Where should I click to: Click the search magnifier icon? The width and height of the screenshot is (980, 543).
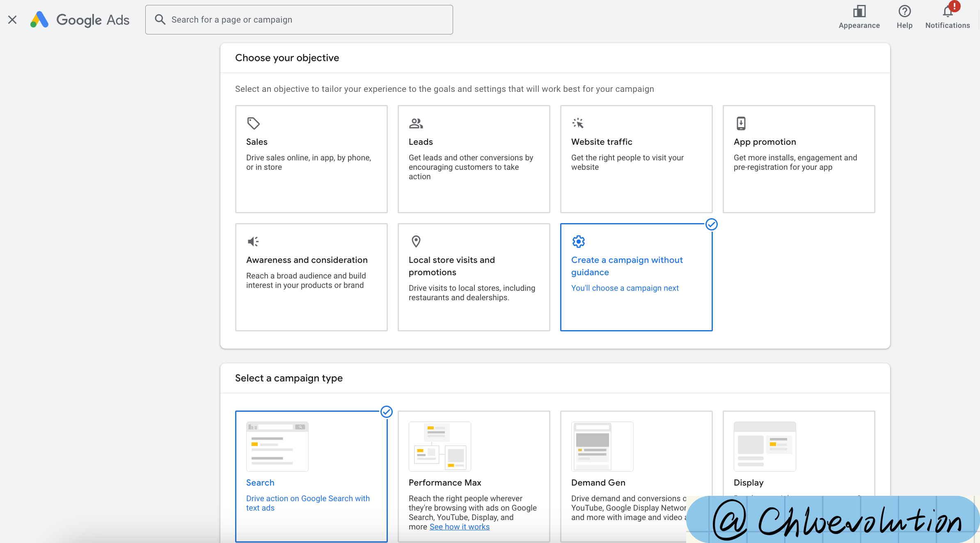pyautogui.click(x=160, y=20)
